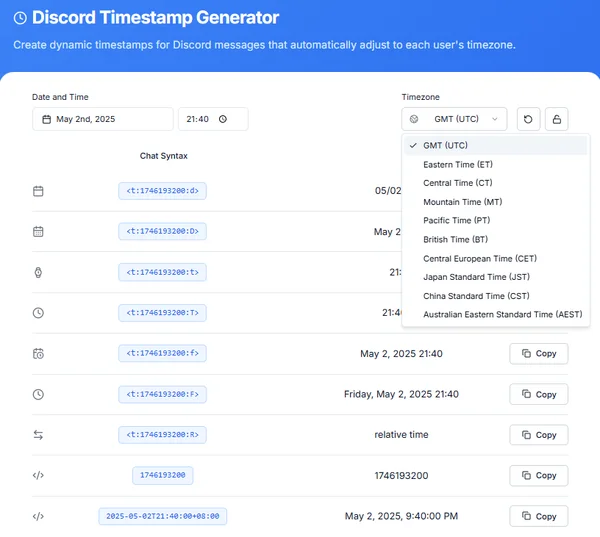
Task: Copy the 1746193200 Unix value
Action: pyautogui.click(x=539, y=475)
